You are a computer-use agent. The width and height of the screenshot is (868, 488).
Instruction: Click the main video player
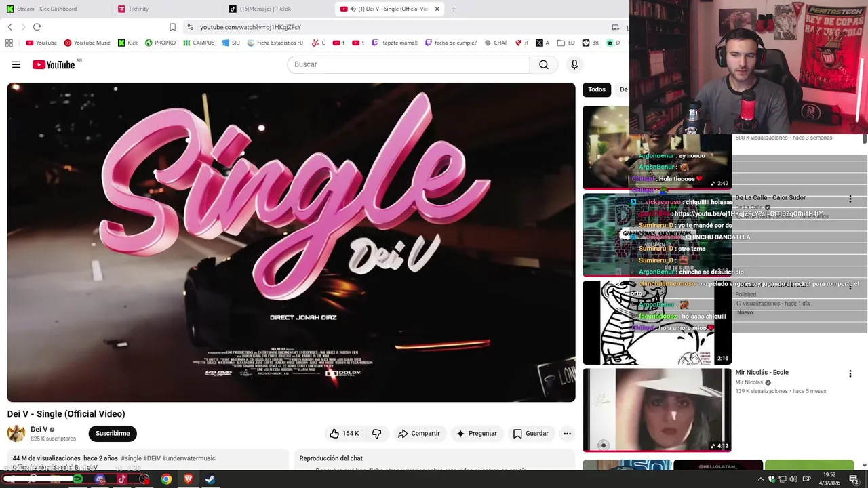pos(291,242)
